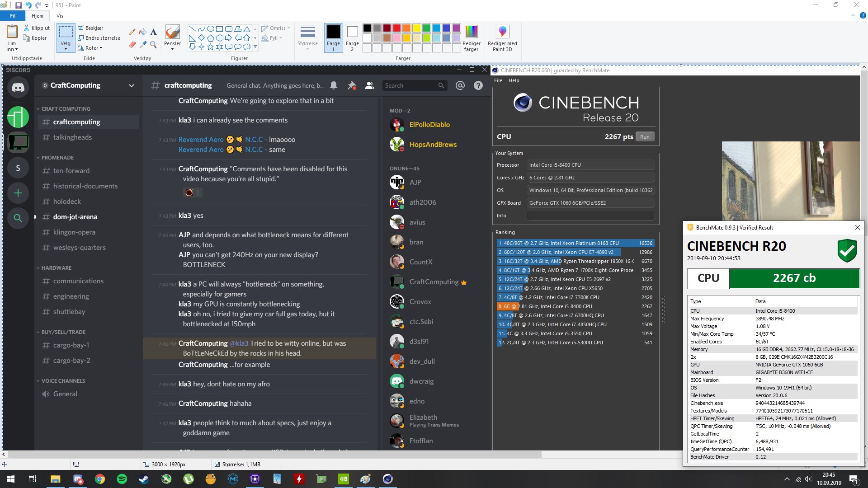The height and width of the screenshot is (488, 868).
Task: Open the Omriss outline dropdown
Action: point(276,28)
